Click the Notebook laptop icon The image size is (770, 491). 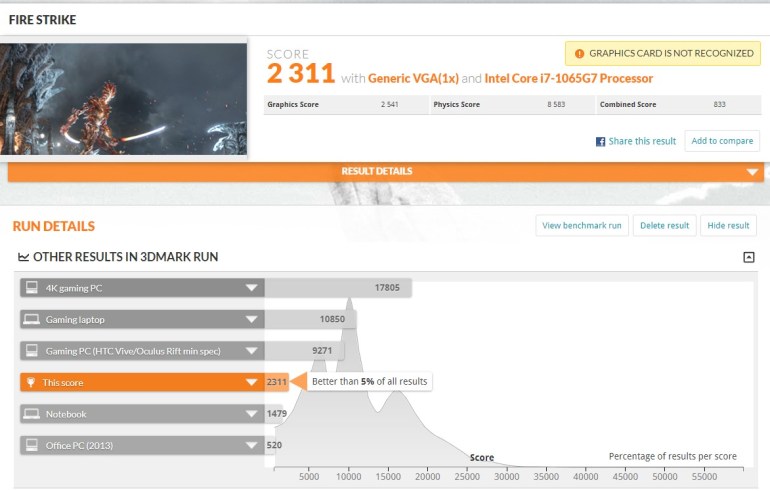click(32, 413)
